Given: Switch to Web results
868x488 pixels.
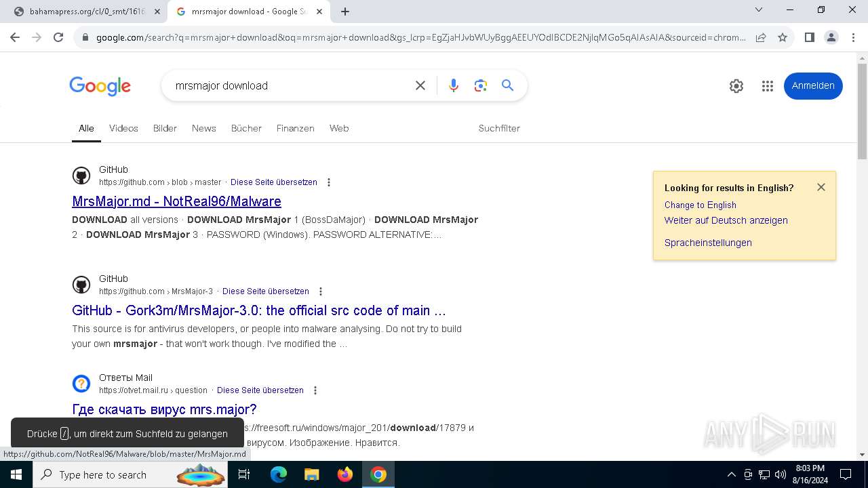Looking at the screenshot, I should point(339,128).
